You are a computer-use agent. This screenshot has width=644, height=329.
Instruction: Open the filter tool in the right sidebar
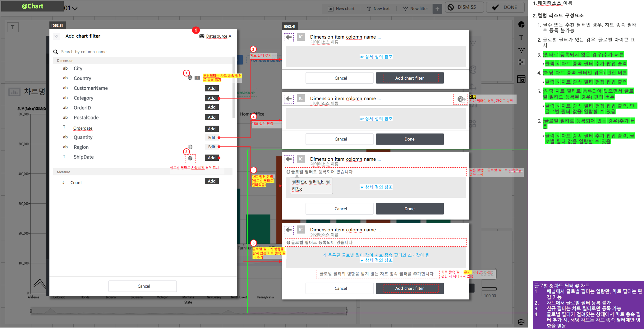[x=522, y=50]
